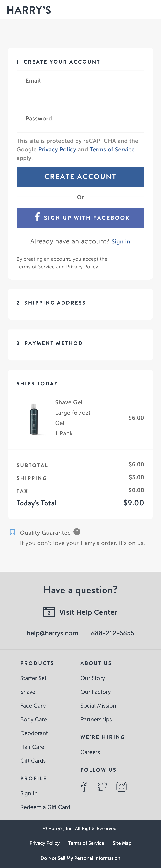Screen dimensions: 161x868
Task: Click the Help Center window icon
Action: point(49,612)
